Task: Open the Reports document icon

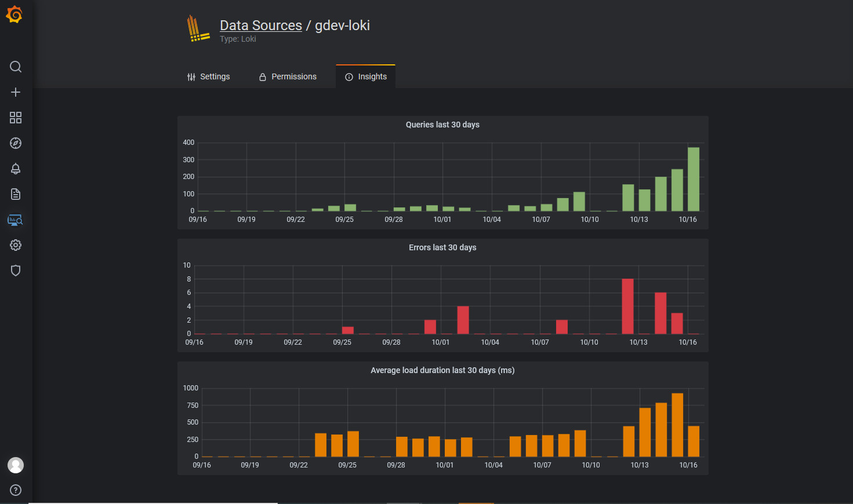Action: [16, 194]
